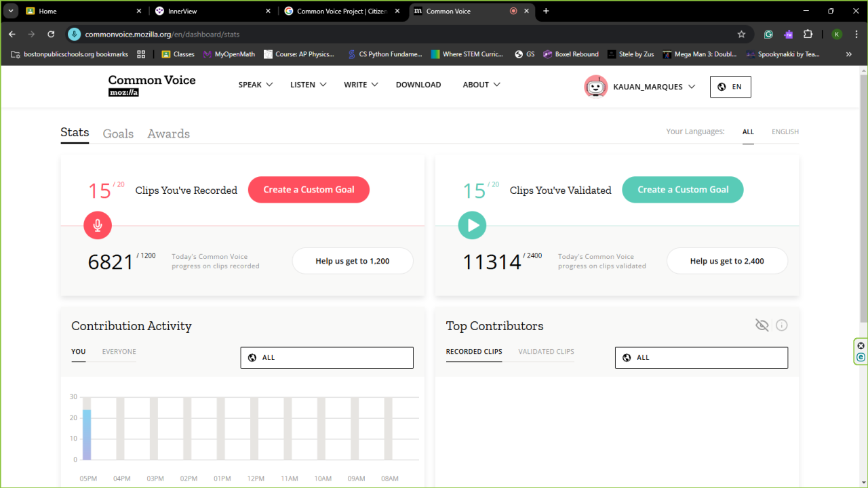Viewport: 868px width, 488px height.
Task: Show more bookmarks chevron
Action: [849, 54]
